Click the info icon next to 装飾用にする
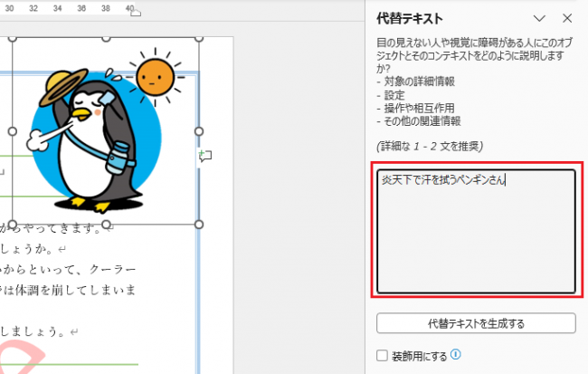This screenshot has height=374, width=588. click(455, 355)
